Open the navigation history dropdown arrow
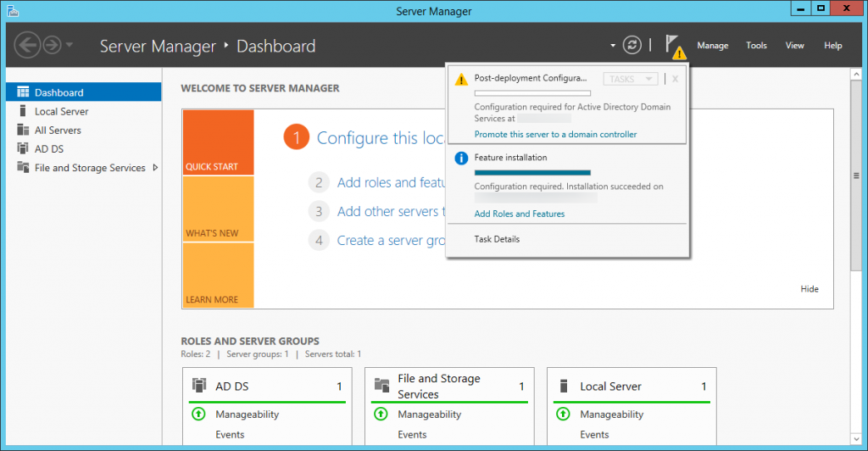Screen dimensions: 868x451 tap(70, 44)
